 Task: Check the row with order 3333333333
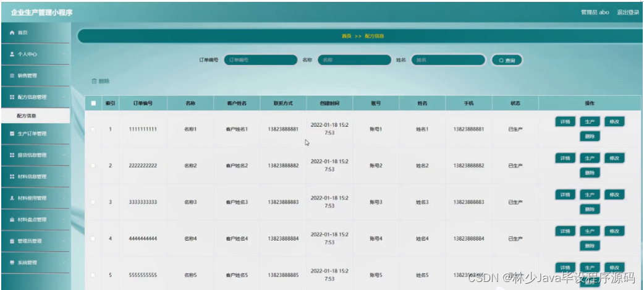point(93,202)
